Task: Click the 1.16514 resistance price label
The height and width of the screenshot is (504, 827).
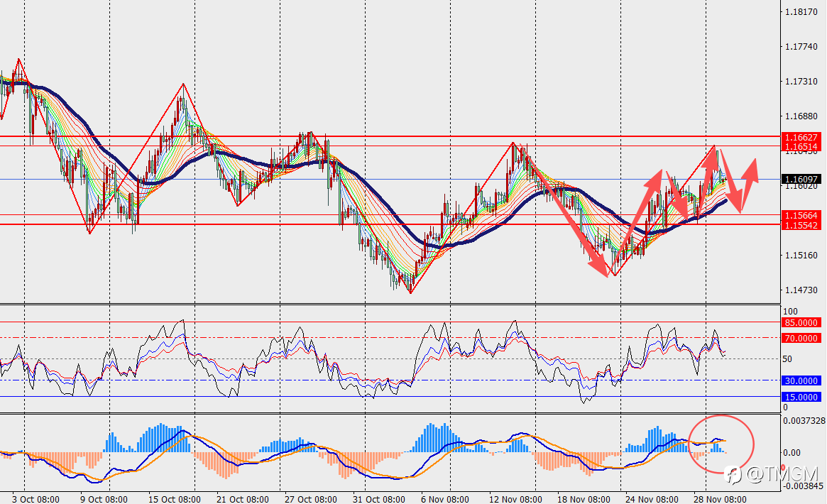Action: (x=801, y=146)
